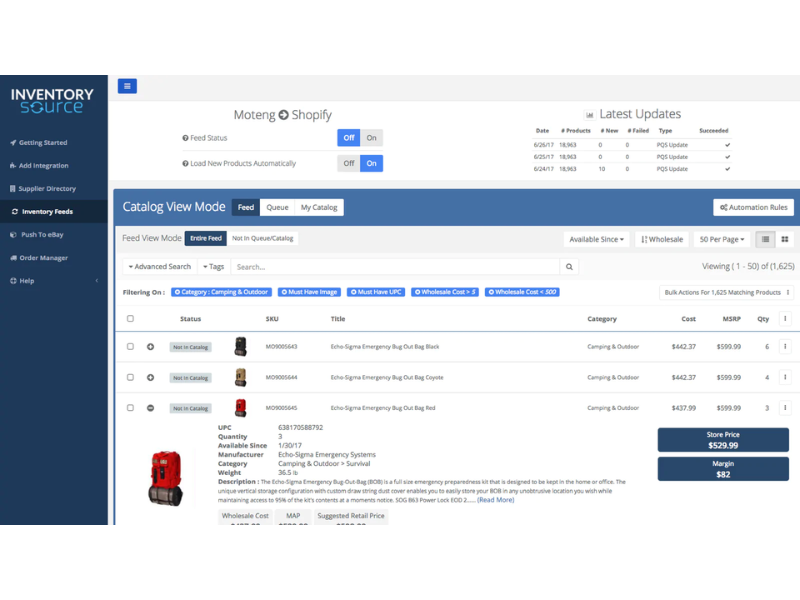Remove the Wholesale Cost < 500 filter
800x600 pixels.
[x=491, y=292]
